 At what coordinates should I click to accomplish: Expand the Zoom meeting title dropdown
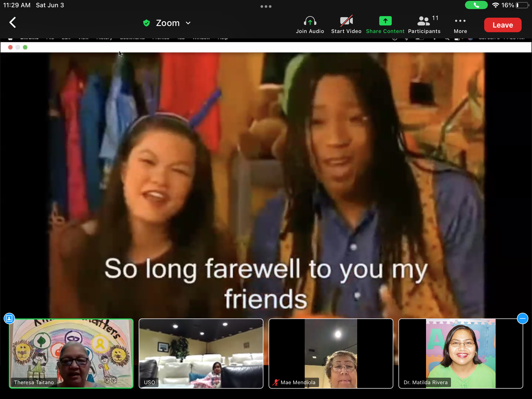point(188,23)
